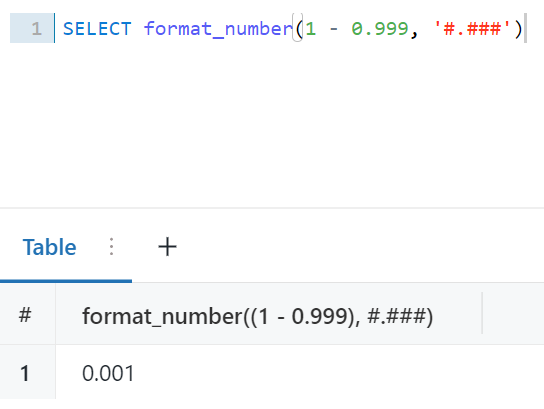The height and width of the screenshot is (409, 544).
Task: Click the 0.999 number literal in query
Action: (380, 28)
